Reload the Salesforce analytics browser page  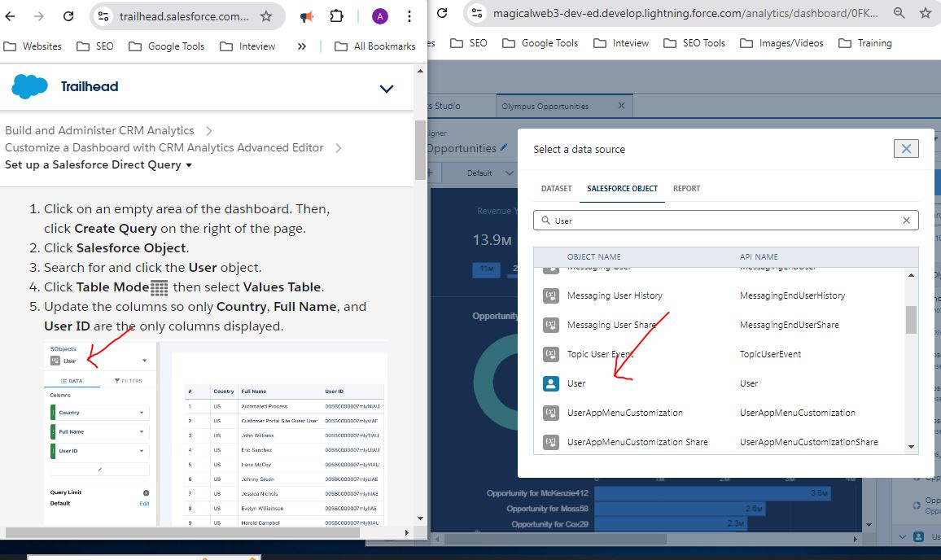(x=442, y=12)
